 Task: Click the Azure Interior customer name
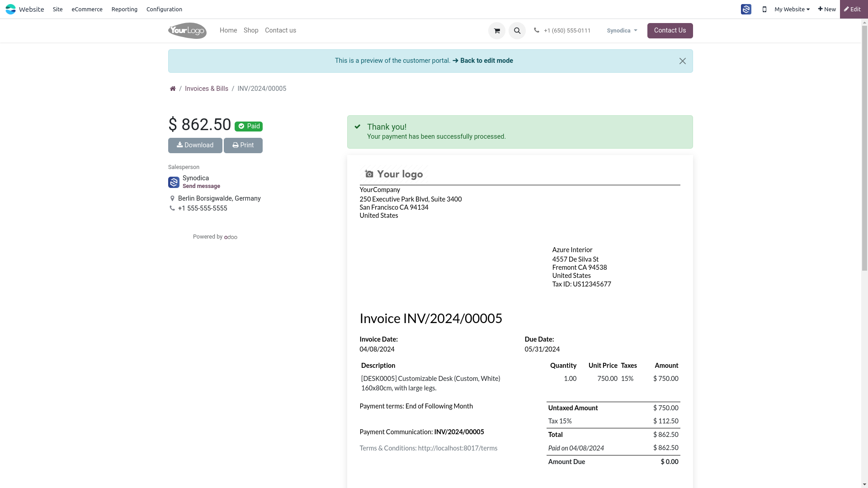pyautogui.click(x=572, y=250)
